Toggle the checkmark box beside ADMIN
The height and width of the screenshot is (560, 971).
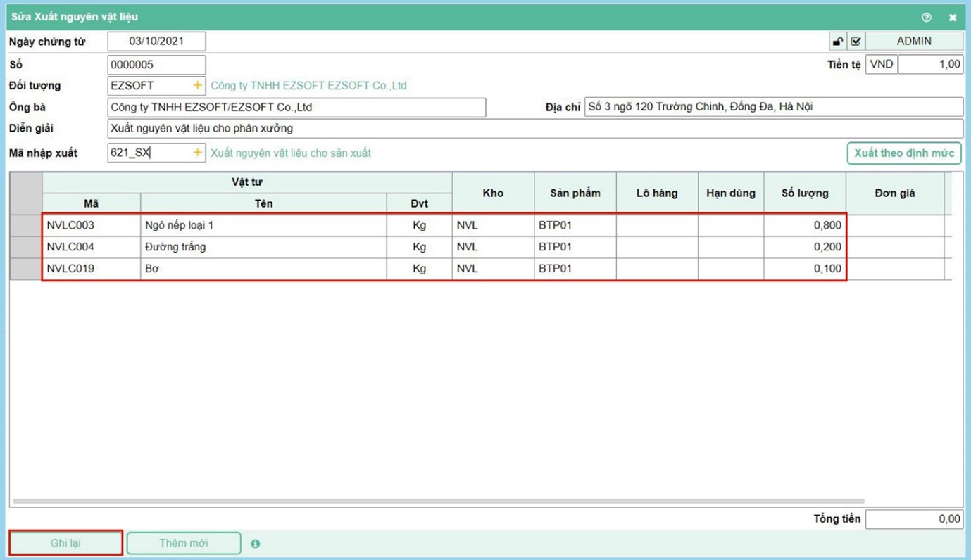pyautogui.click(x=856, y=42)
